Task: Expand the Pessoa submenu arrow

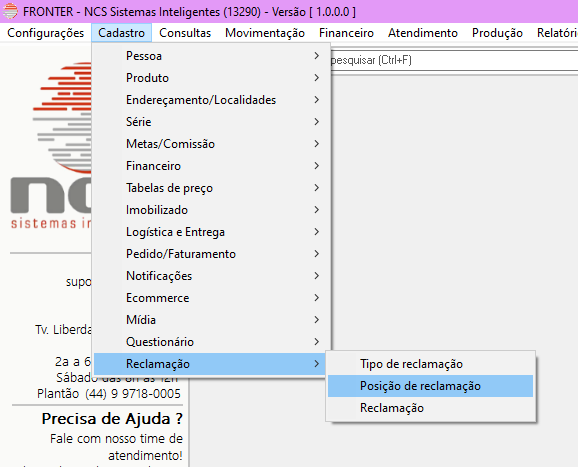Action: tap(316, 56)
